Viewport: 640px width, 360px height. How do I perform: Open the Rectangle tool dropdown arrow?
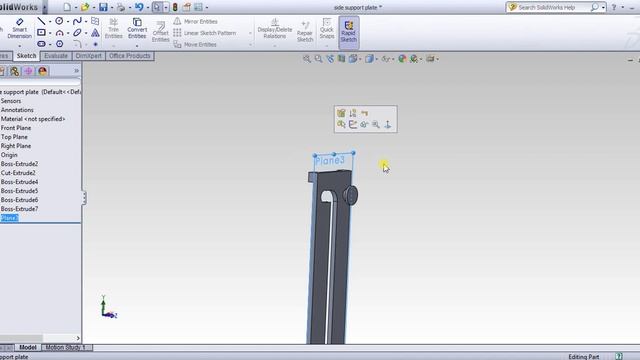point(50,33)
